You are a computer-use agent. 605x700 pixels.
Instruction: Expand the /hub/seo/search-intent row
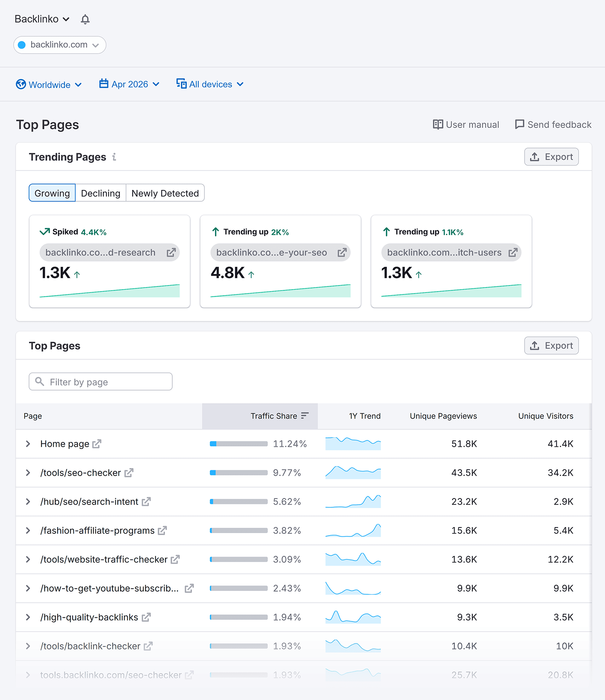point(28,502)
